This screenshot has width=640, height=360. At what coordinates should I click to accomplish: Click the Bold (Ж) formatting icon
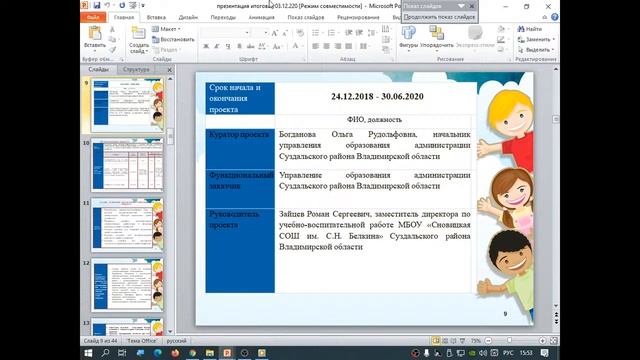pos(206,47)
